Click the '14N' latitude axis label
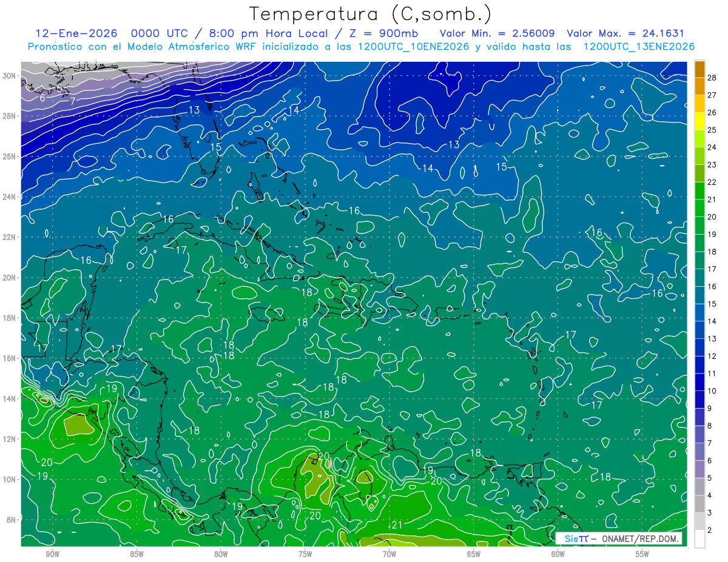 tap(10, 399)
